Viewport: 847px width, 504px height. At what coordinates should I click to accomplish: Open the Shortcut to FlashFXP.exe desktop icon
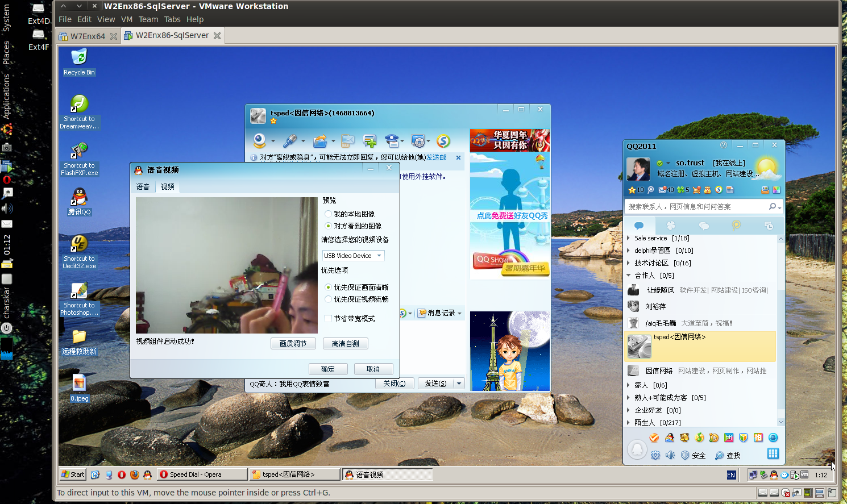[79, 159]
